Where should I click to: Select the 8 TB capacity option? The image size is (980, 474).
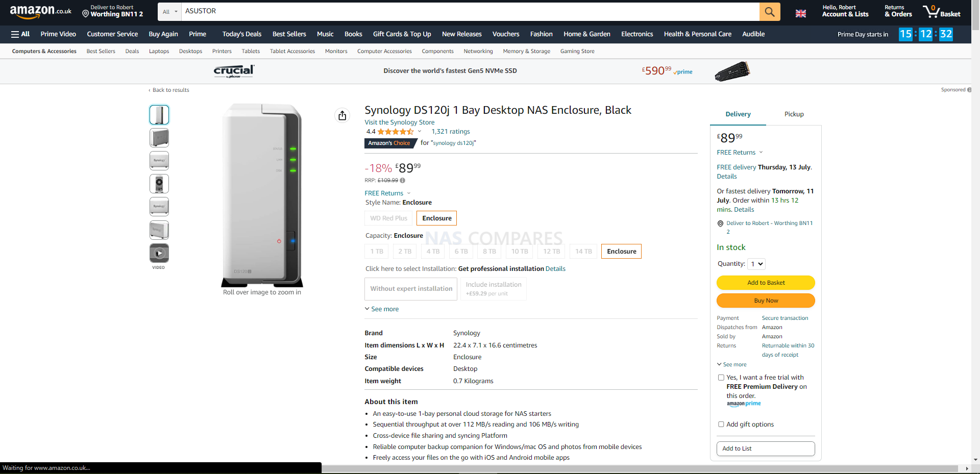[x=489, y=252]
